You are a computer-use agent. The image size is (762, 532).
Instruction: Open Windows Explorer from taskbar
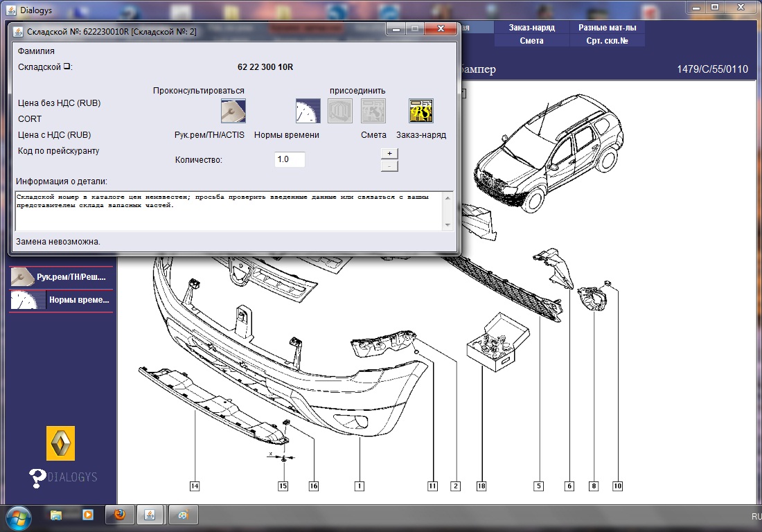point(56,515)
